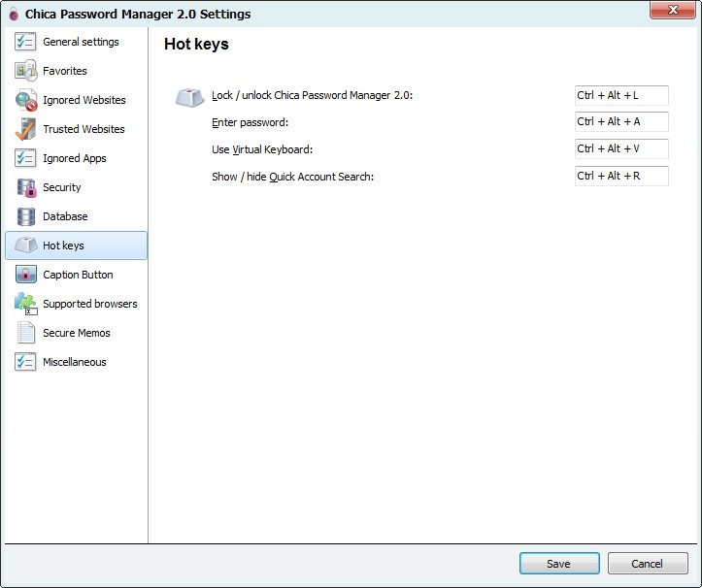The width and height of the screenshot is (702, 588).
Task: Click the Ignored Websites globe icon
Action: coord(26,100)
